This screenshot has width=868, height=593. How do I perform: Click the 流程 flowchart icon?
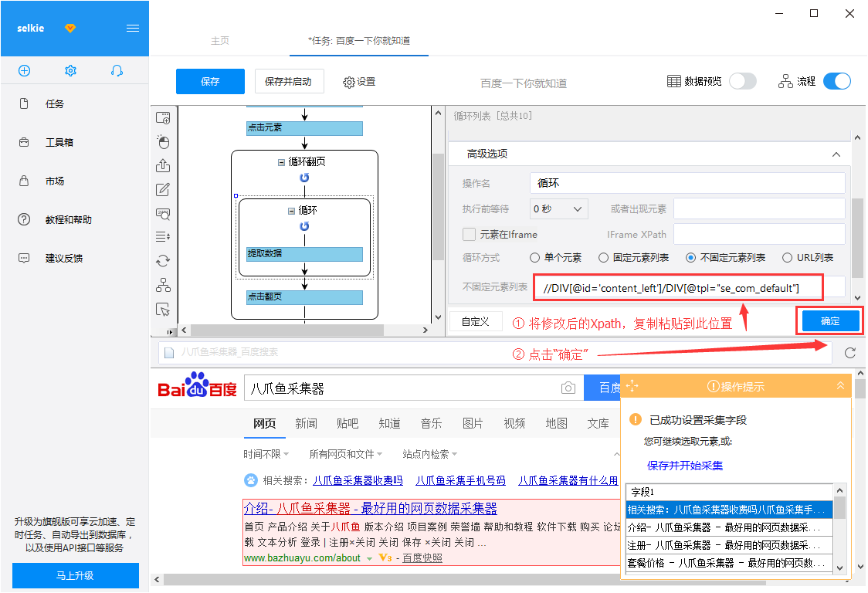pos(785,81)
